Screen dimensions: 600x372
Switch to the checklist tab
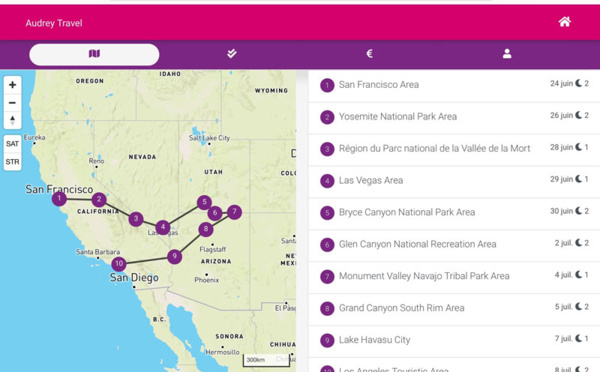[x=232, y=54]
